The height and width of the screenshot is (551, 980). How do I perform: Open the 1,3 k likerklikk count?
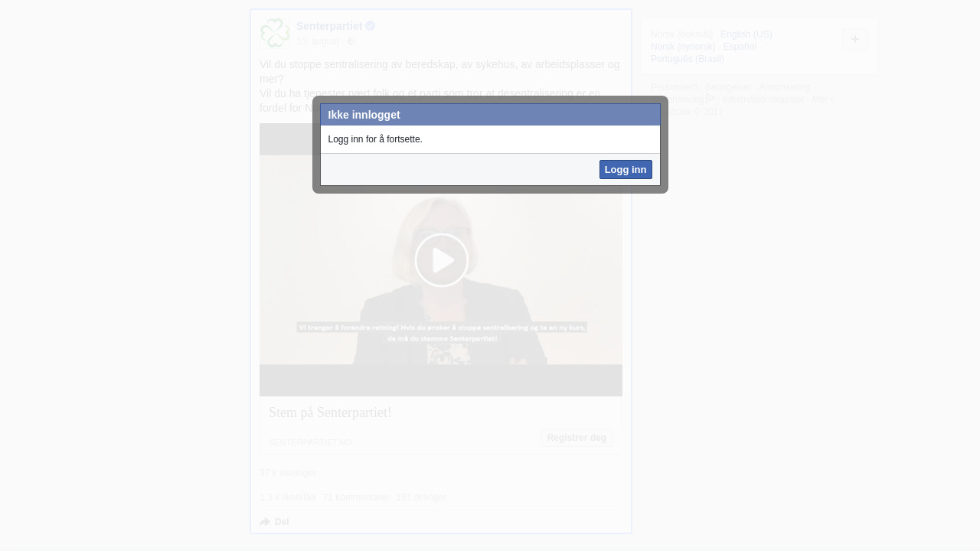click(x=287, y=497)
